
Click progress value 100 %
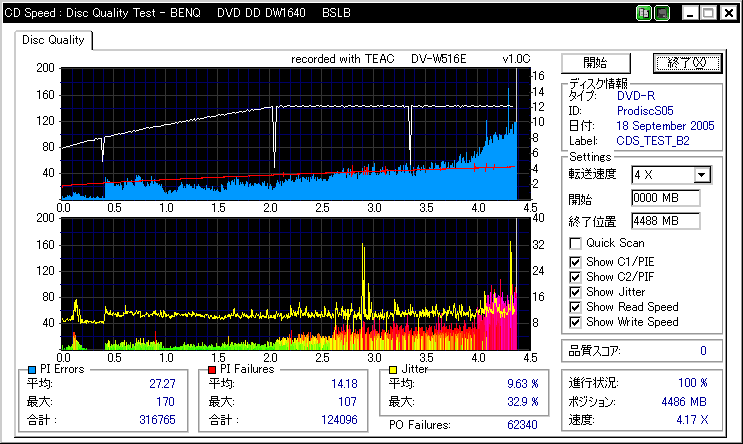[693, 383]
